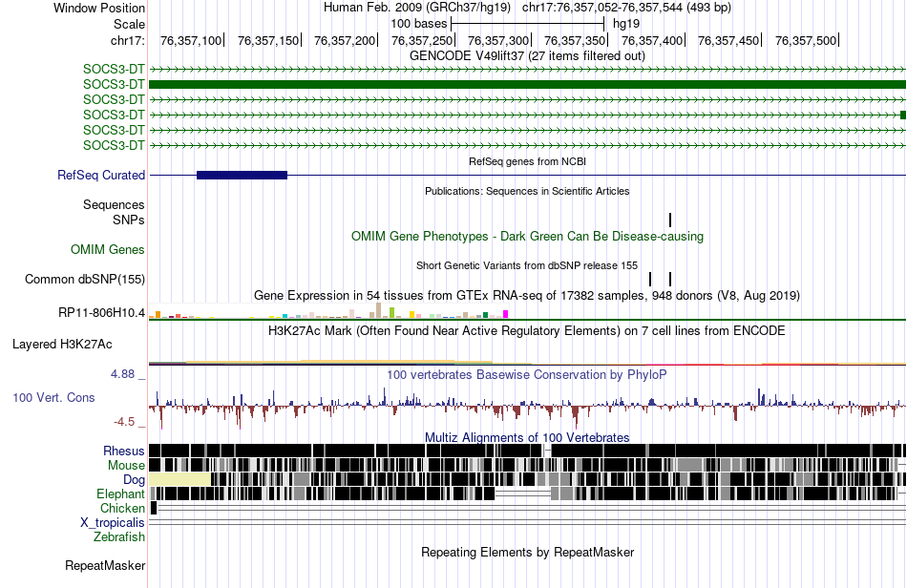Viewport: 907px width, 588px height.
Task: Click the -4.5 lower range value
Action: tap(124, 422)
